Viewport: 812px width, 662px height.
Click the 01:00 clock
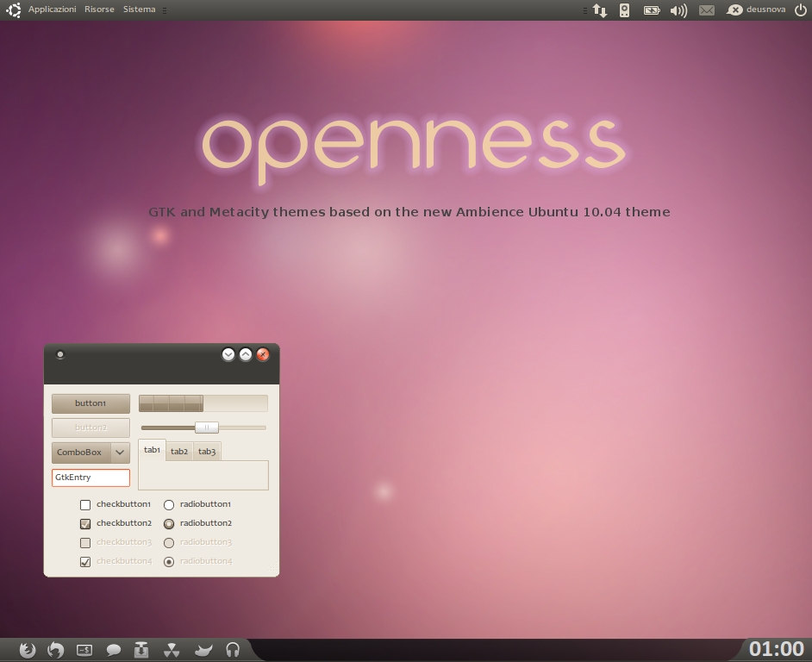pyautogui.click(x=777, y=649)
